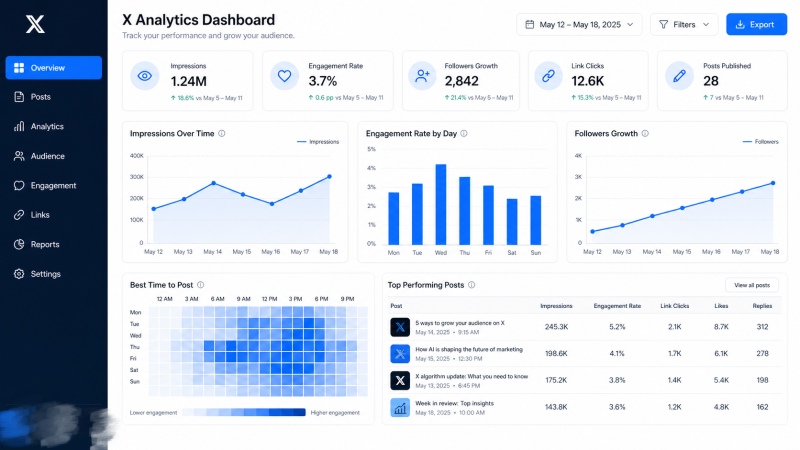Click the chain icon on Link Clicks card
Viewport: 800px width, 450px height.
pos(547,75)
